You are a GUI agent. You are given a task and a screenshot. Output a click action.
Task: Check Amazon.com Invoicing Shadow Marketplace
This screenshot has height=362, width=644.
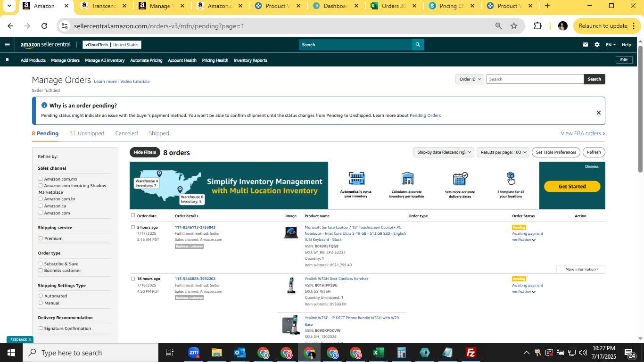click(41, 185)
